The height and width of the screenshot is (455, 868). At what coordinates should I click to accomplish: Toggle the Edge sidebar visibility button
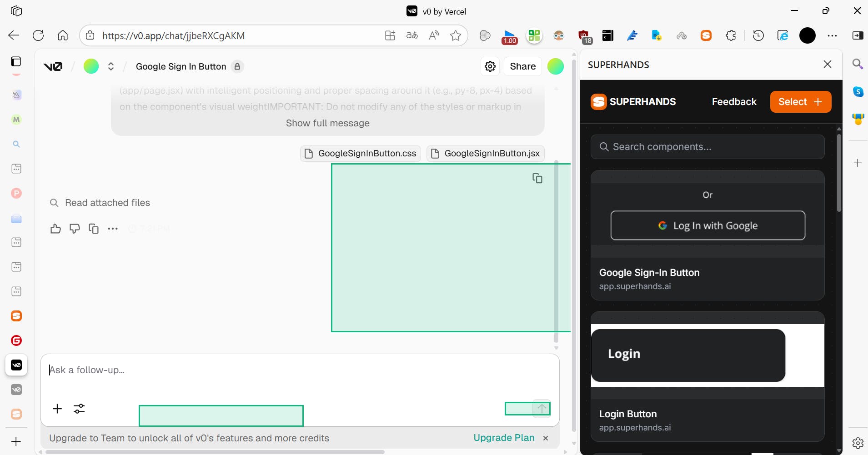point(858,35)
